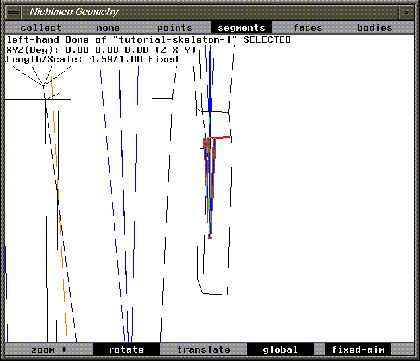Screen dimensions: 420x361
Task: Toggle the rotate mode button
Action: tap(126, 350)
